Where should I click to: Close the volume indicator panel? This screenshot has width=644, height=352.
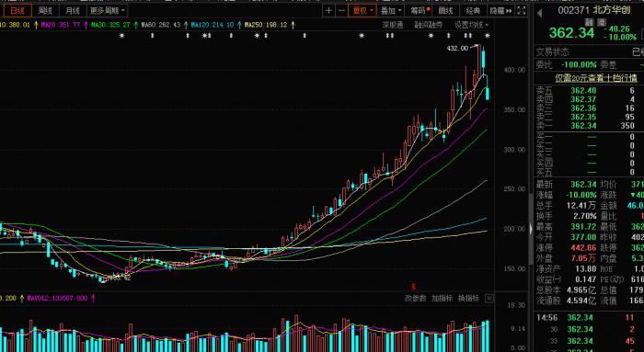pyautogui.click(x=489, y=299)
